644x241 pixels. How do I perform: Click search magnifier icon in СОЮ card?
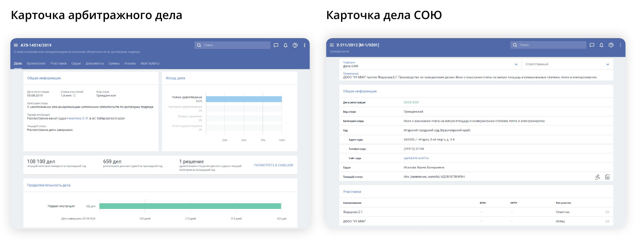pyautogui.click(x=515, y=45)
